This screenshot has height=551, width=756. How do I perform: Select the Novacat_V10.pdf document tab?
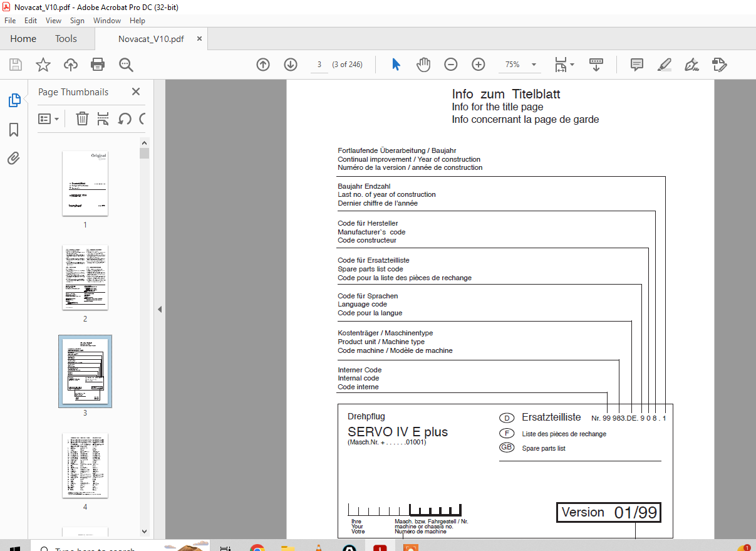click(x=151, y=39)
